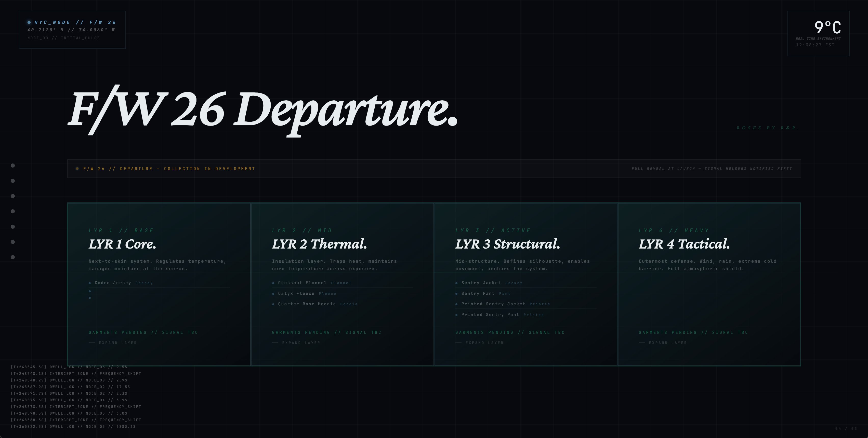The width and height of the screenshot is (868, 438).
Task: Click the bullet next to Cadre Jersey
Action: pyautogui.click(x=90, y=283)
